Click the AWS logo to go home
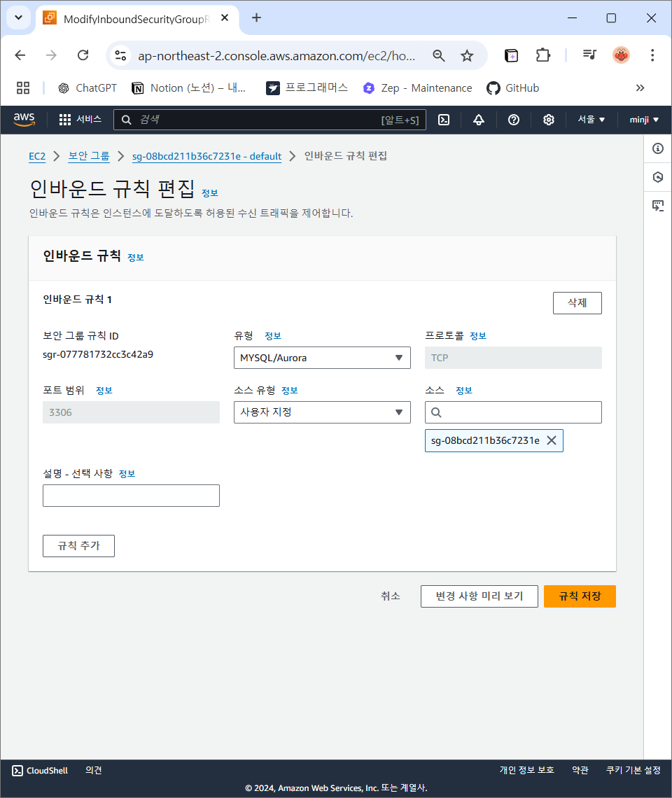Image resolution: width=672 pixels, height=798 pixels. click(x=24, y=120)
